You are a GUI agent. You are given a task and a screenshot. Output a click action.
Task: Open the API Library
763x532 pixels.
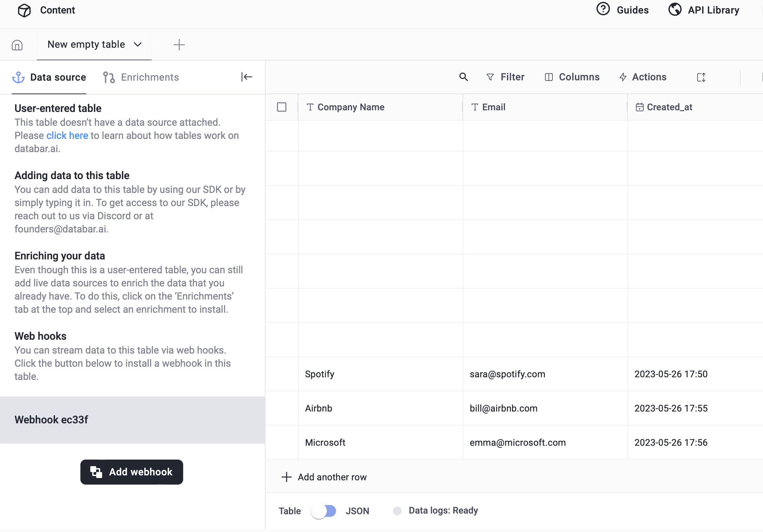[703, 10]
